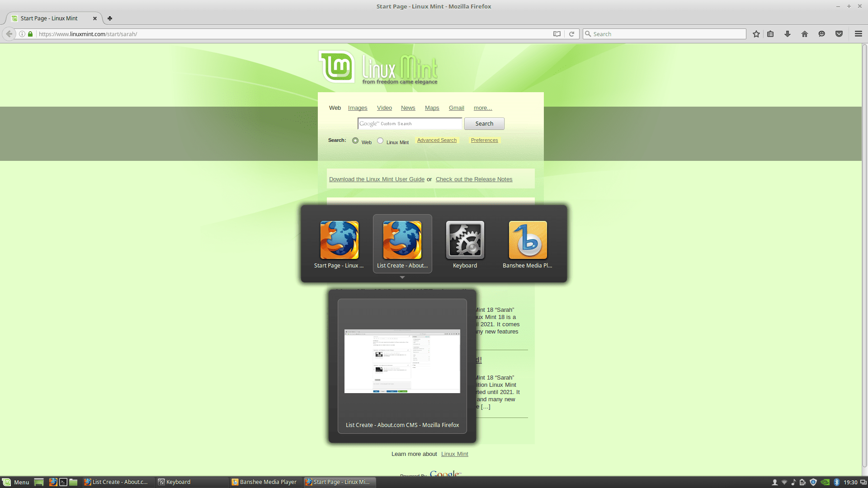Open the Wi-Fi network tray icon
Screen dimensions: 868x488
[x=784, y=482]
